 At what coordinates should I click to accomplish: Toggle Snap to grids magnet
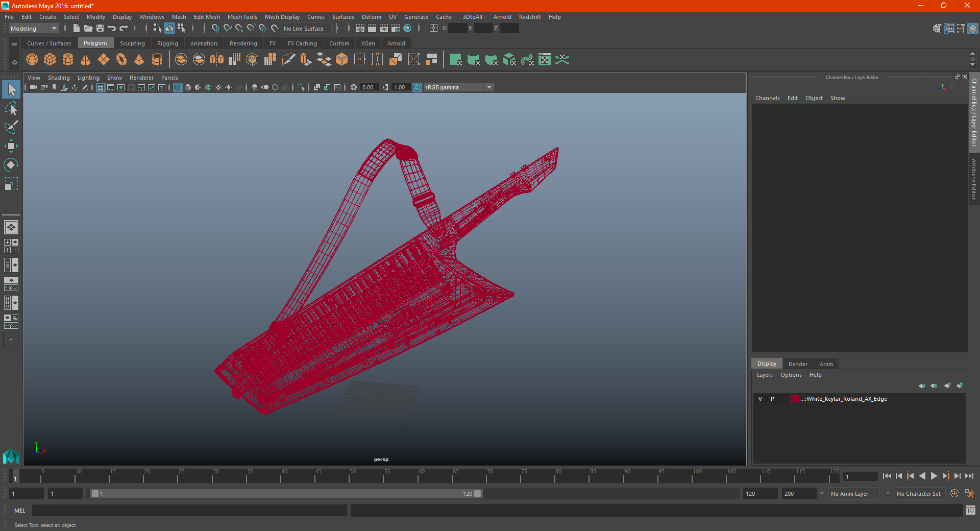215,29
